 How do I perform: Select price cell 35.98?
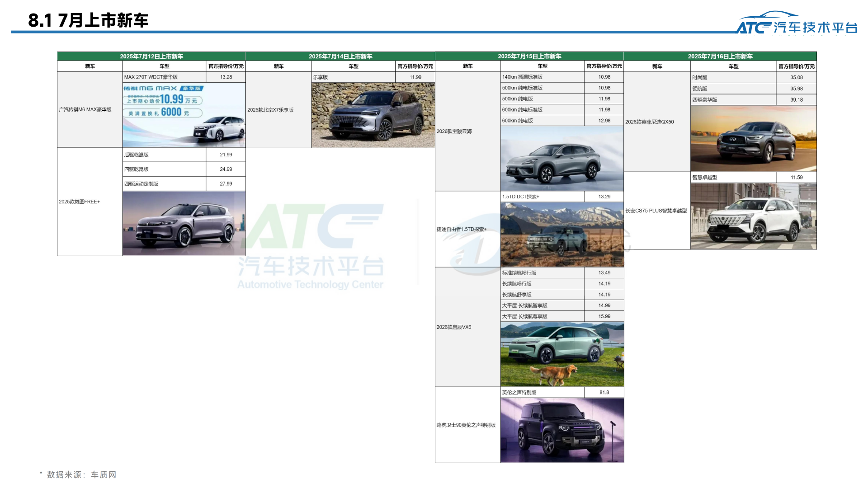[x=797, y=89]
